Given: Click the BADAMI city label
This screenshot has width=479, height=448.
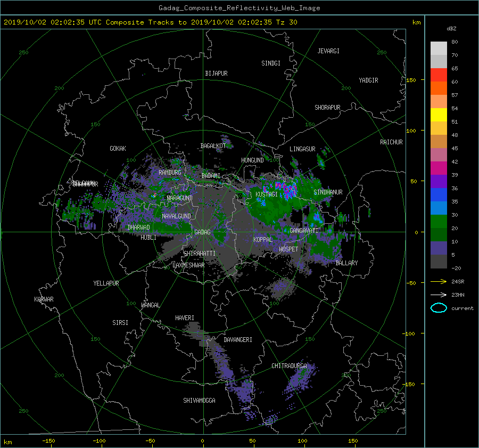Looking at the screenshot, I should (x=211, y=176).
